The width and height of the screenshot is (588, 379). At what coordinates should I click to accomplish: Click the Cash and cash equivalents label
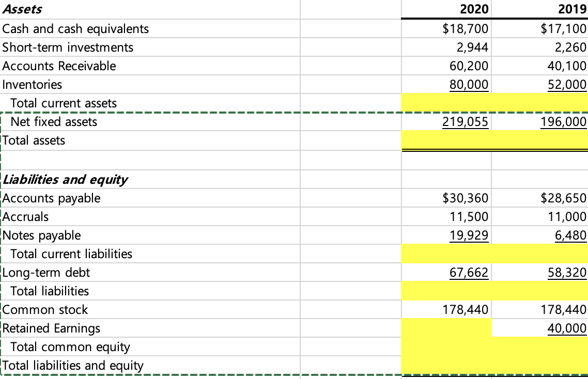[75, 28]
